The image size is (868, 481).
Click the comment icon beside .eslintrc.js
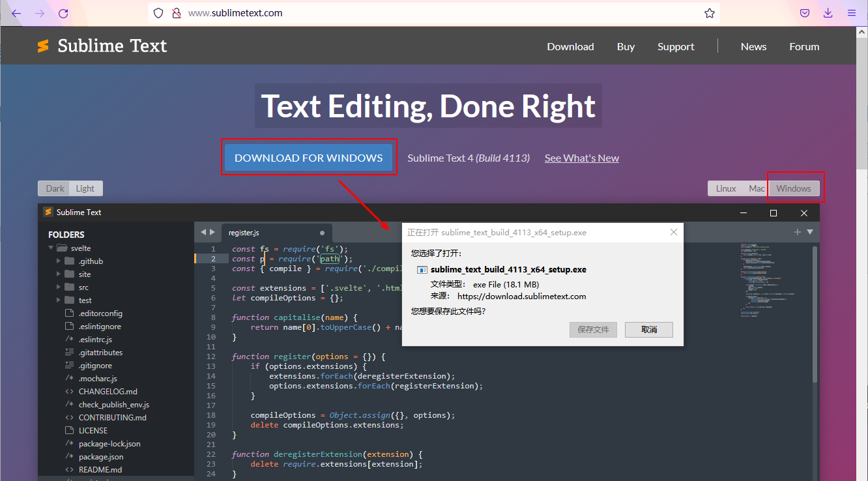(x=70, y=340)
